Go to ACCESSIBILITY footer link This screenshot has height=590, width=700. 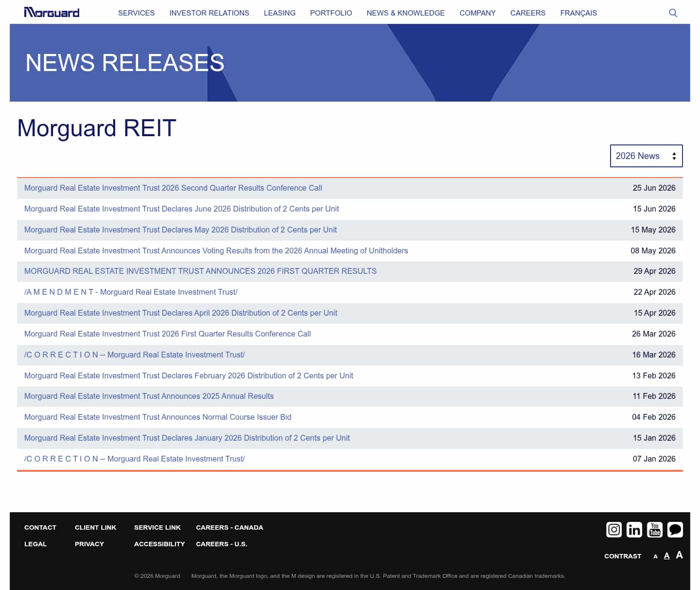159,544
